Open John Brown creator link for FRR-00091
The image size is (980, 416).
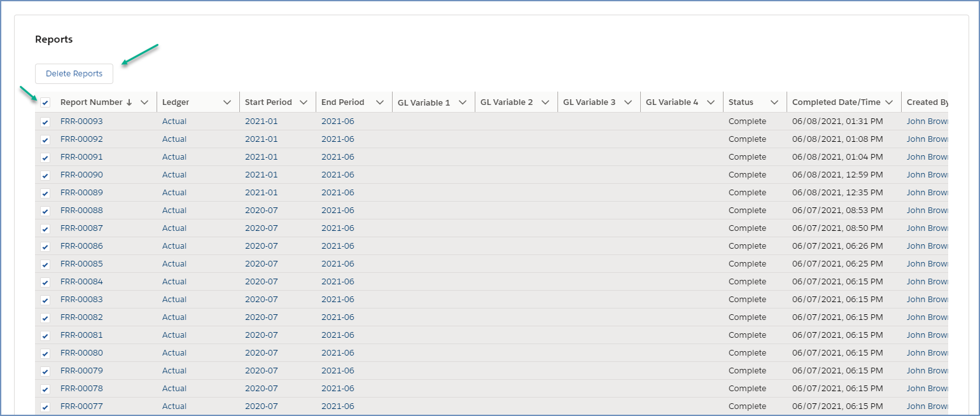(x=927, y=157)
